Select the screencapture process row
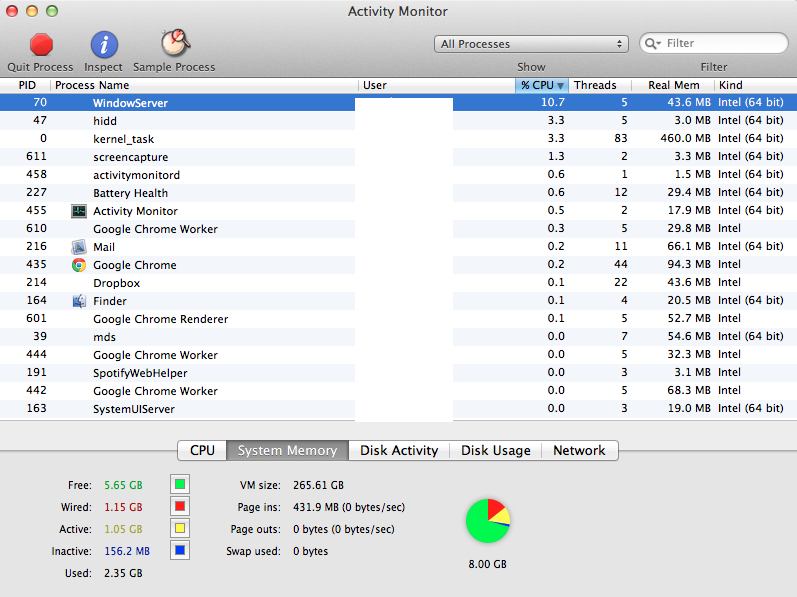The width and height of the screenshot is (797, 597). pyautogui.click(x=398, y=157)
